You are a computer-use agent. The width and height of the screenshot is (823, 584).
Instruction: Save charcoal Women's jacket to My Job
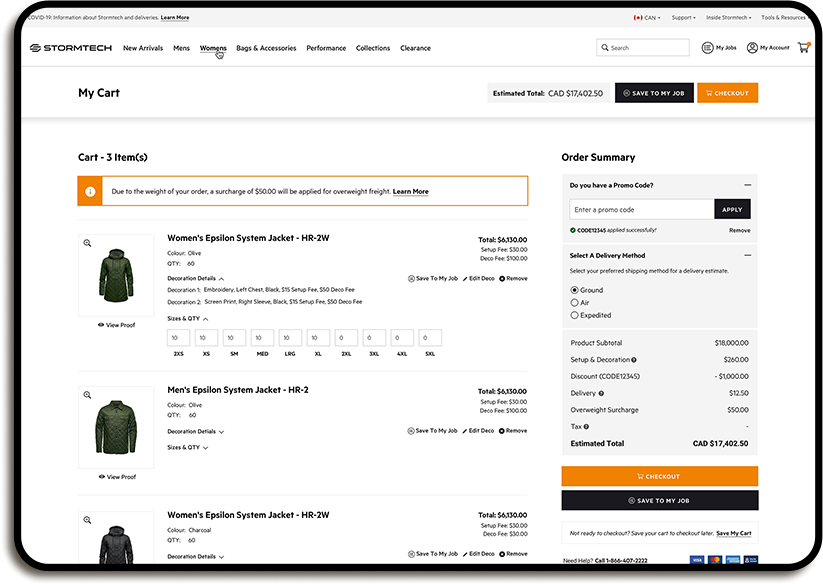[x=433, y=554]
